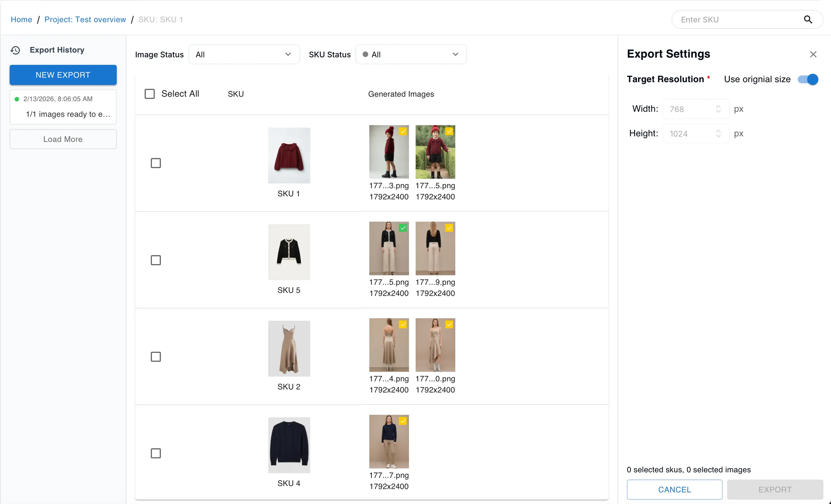Image resolution: width=831 pixels, height=504 pixels.
Task: Open the SKU 4 navy sweater thumbnail
Action: 289,445
